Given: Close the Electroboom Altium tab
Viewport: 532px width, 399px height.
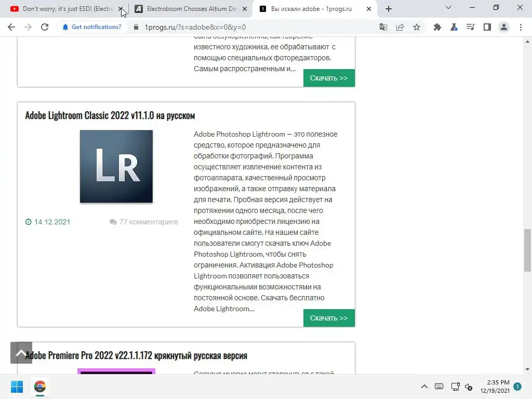Looking at the screenshot, I should tap(245, 9).
